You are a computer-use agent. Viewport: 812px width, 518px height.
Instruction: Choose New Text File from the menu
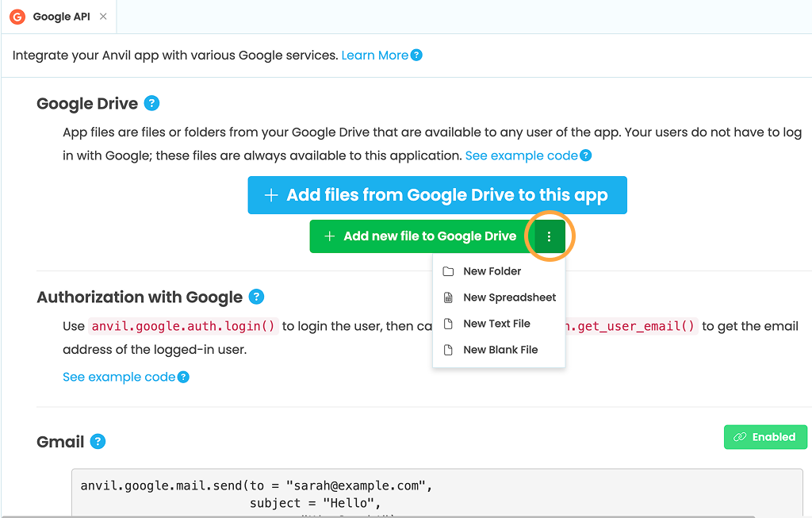(x=496, y=324)
